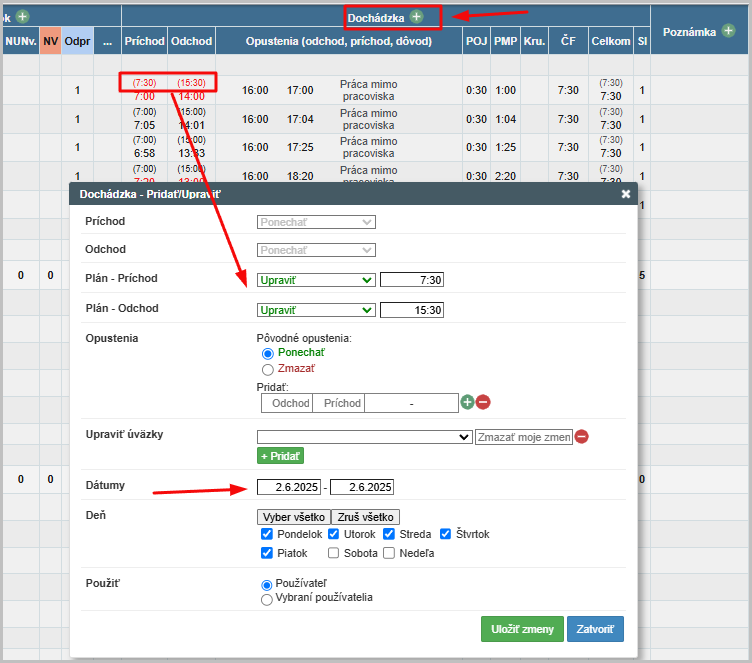The height and width of the screenshot is (663, 752).
Task: Select the Ponechať radio for original leaves
Action: tap(268, 354)
